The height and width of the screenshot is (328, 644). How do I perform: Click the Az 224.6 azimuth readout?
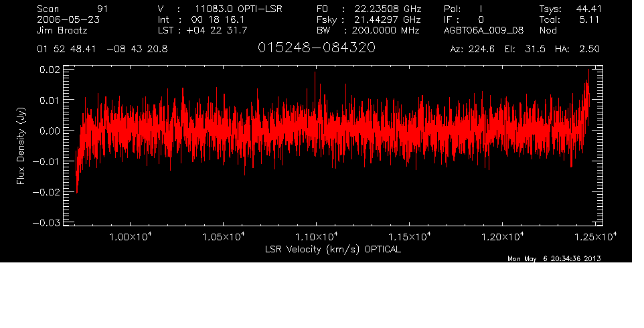(471, 50)
